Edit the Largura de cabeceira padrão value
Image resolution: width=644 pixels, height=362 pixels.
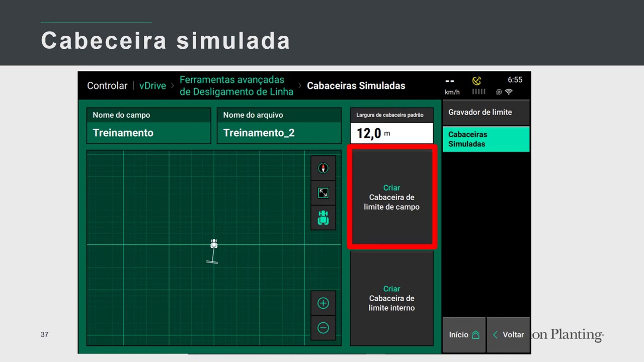tap(391, 133)
